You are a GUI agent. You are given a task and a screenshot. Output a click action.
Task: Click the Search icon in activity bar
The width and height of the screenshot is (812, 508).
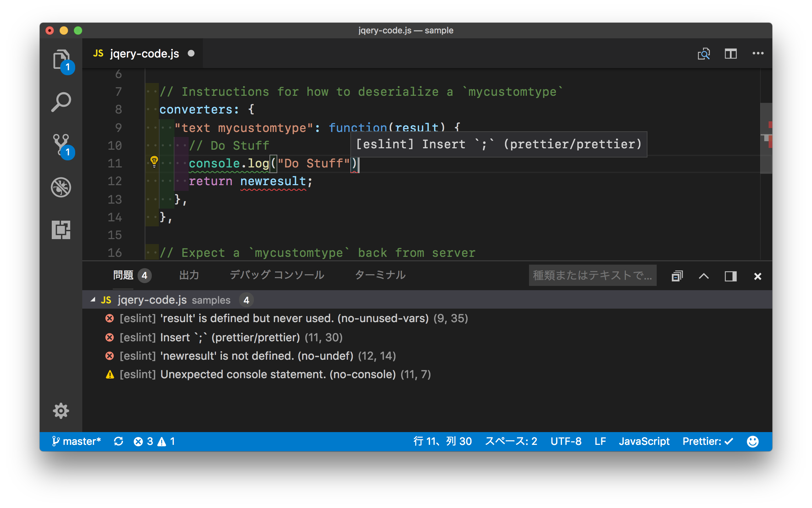click(61, 103)
